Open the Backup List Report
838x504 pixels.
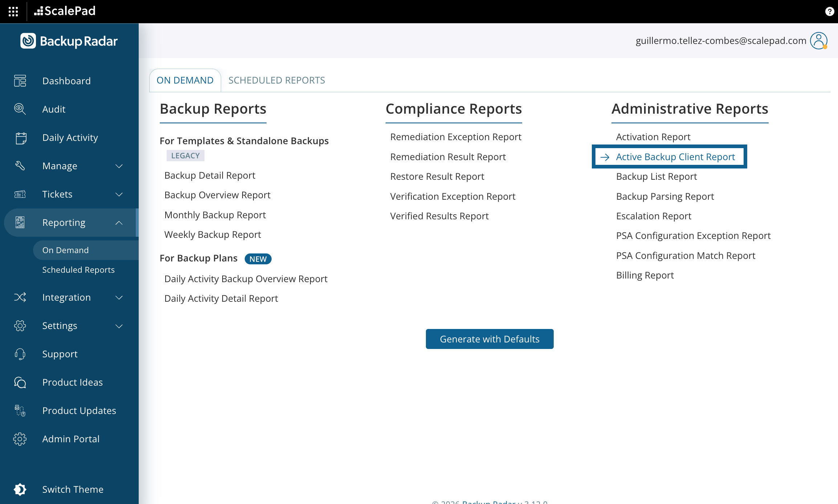pos(656,176)
